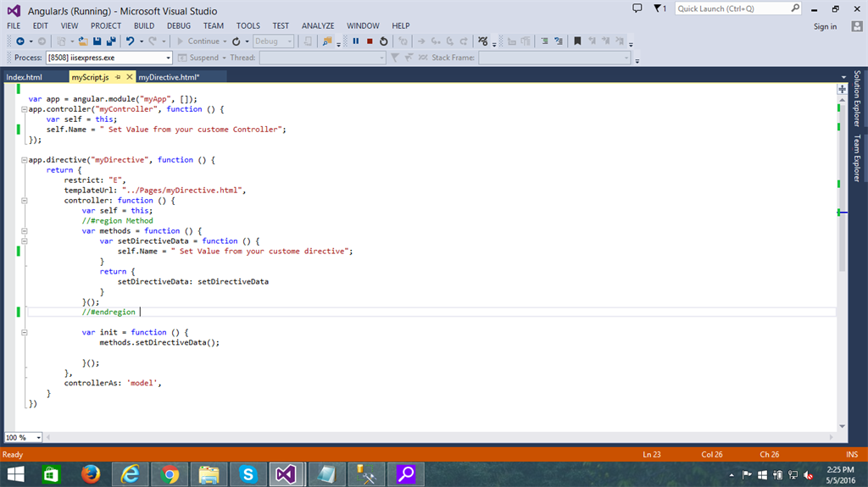Click the breakpoints toggle icon in toolbar
Viewport: 868px width, 487px height.
[482, 42]
